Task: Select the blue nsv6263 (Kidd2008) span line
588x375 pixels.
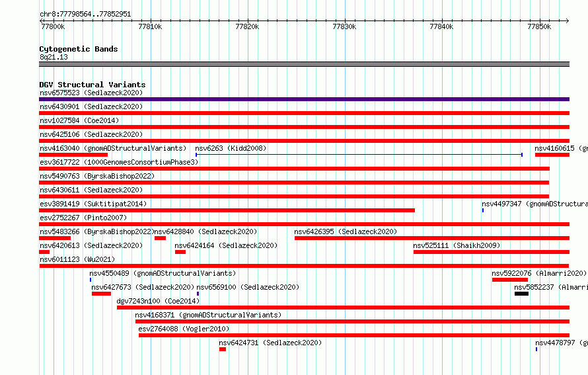Action: (359, 155)
